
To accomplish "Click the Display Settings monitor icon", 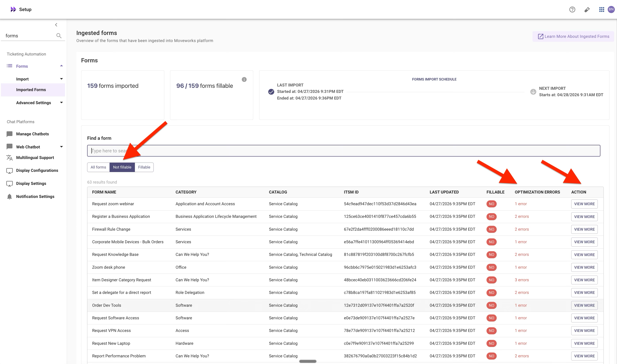I will 10,184.
